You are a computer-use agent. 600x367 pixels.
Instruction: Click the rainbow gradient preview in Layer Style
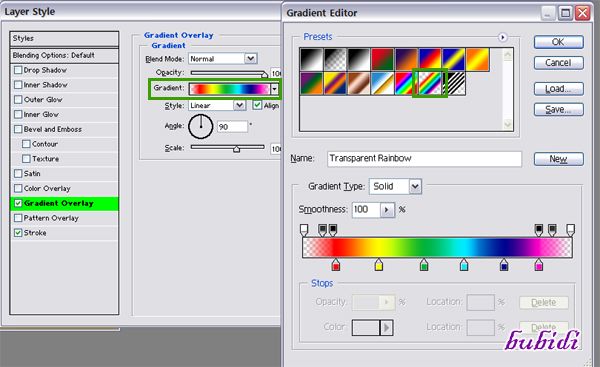[x=230, y=89]
